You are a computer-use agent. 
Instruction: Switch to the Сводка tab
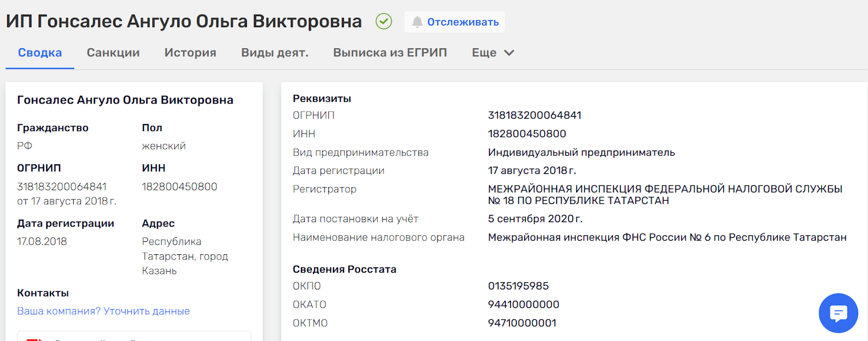40,53
